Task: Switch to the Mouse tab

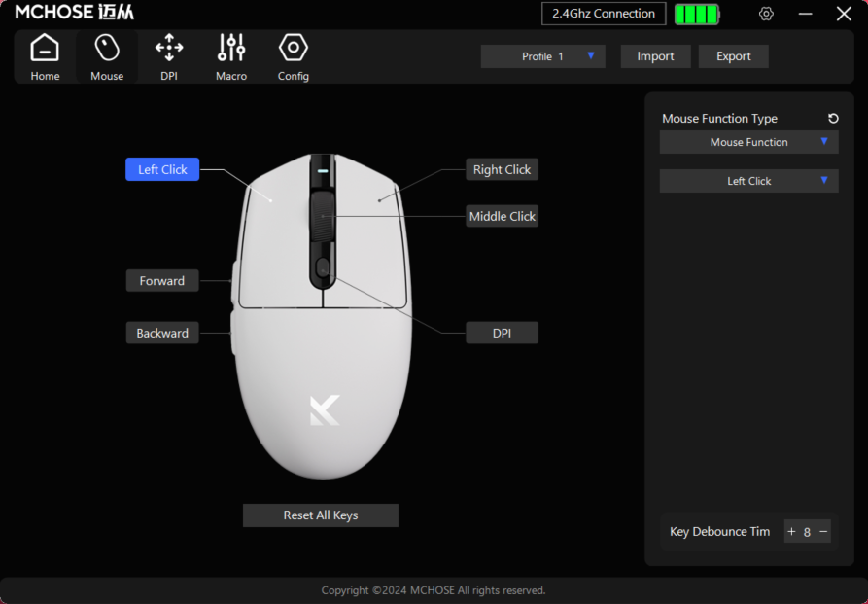Action: pyautogui.click(x=107, y=57)
